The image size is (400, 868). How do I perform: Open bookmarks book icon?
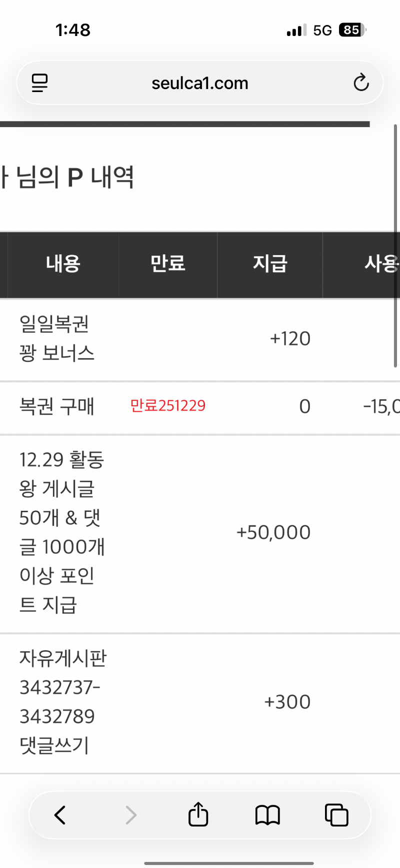[x=267, y=815]
